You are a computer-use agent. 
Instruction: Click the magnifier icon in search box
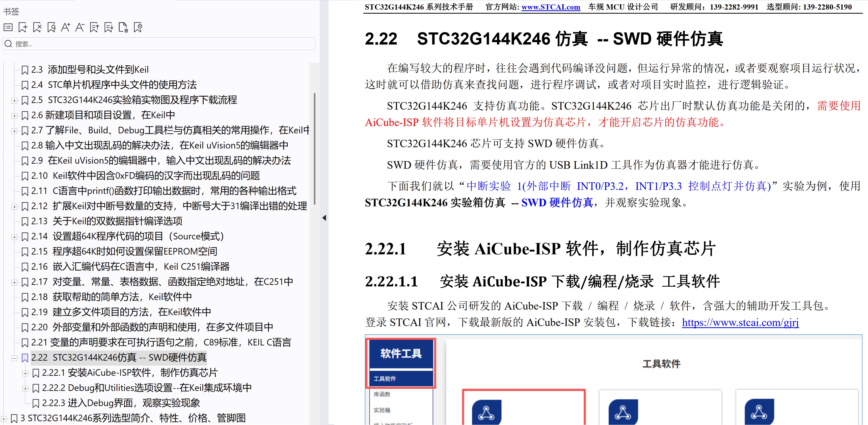click(x=8, y=44)
